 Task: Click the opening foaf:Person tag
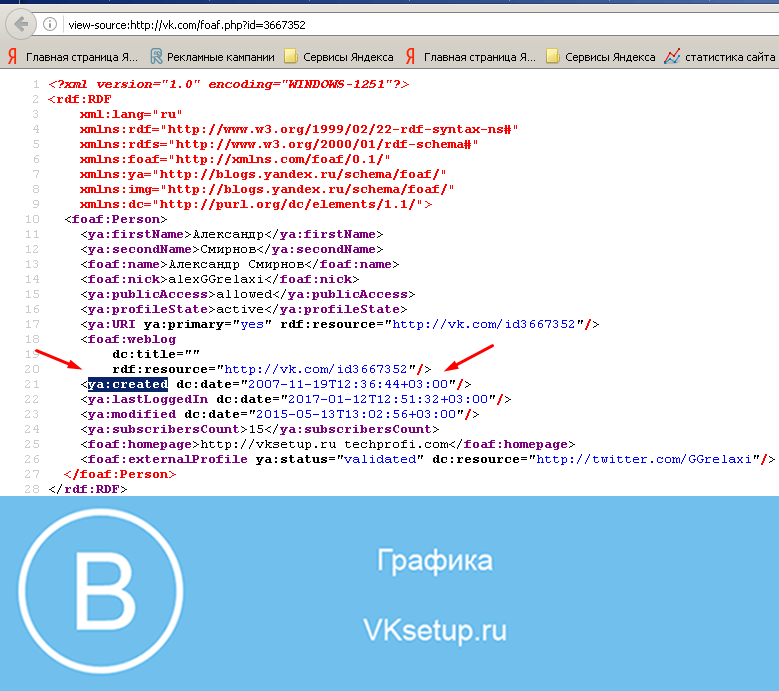click(116, 219)
